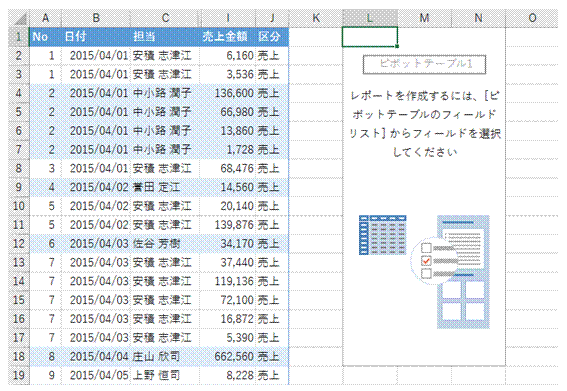The width and height of the screenshot is (567, 391).
Task: Select cell with amount 139,876
Action: [228, 225]
